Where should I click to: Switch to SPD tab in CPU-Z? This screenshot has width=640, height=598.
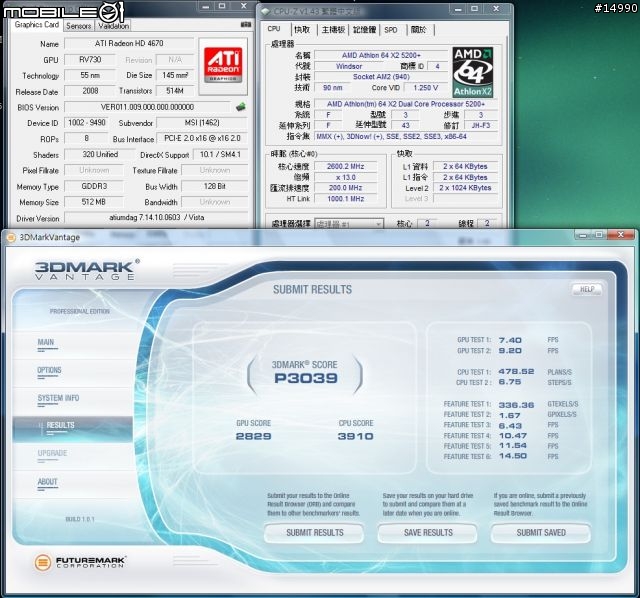point(391,29)
